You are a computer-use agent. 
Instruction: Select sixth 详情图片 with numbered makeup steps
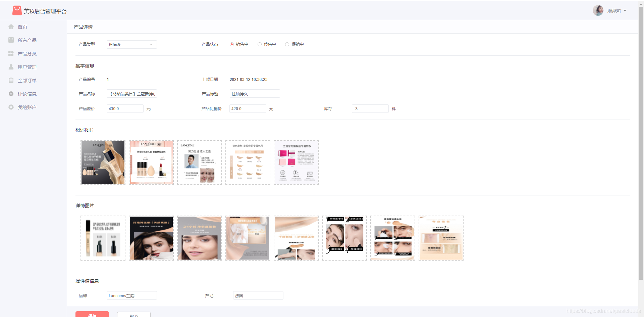click(x=344, y=238)
